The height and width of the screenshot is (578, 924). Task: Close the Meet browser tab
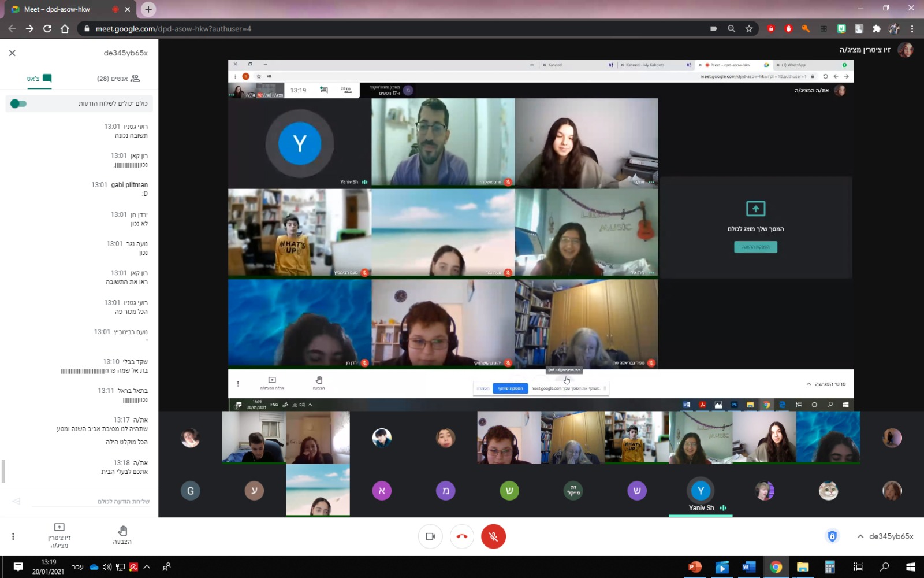[128, 9]
